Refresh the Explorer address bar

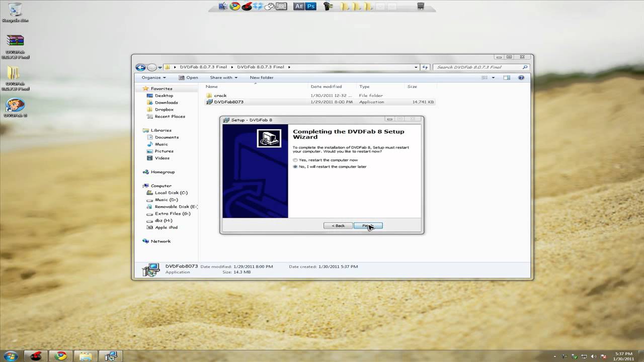click(x=425, y=67)
